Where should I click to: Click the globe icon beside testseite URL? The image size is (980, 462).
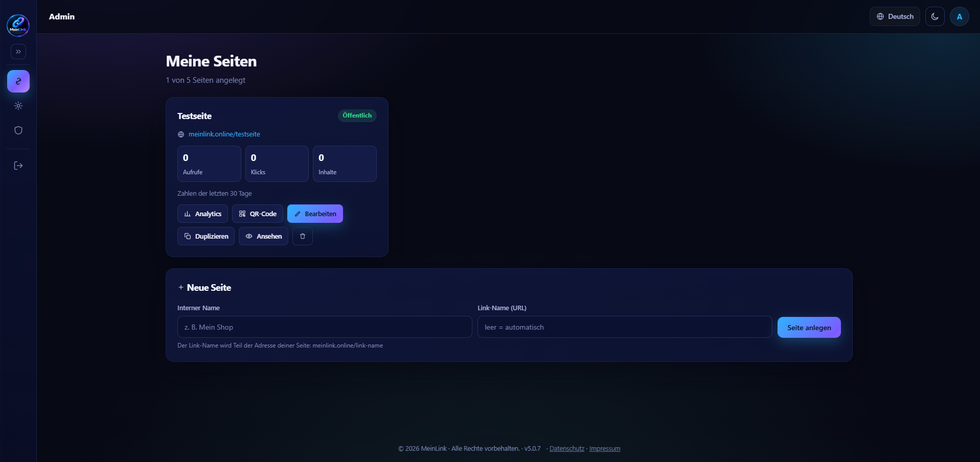(181, 134)
